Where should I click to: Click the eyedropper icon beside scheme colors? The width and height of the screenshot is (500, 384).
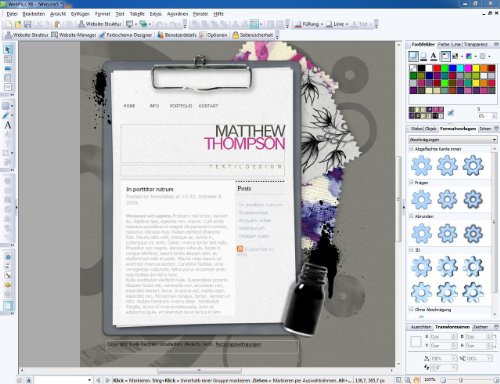click(451, 113)
